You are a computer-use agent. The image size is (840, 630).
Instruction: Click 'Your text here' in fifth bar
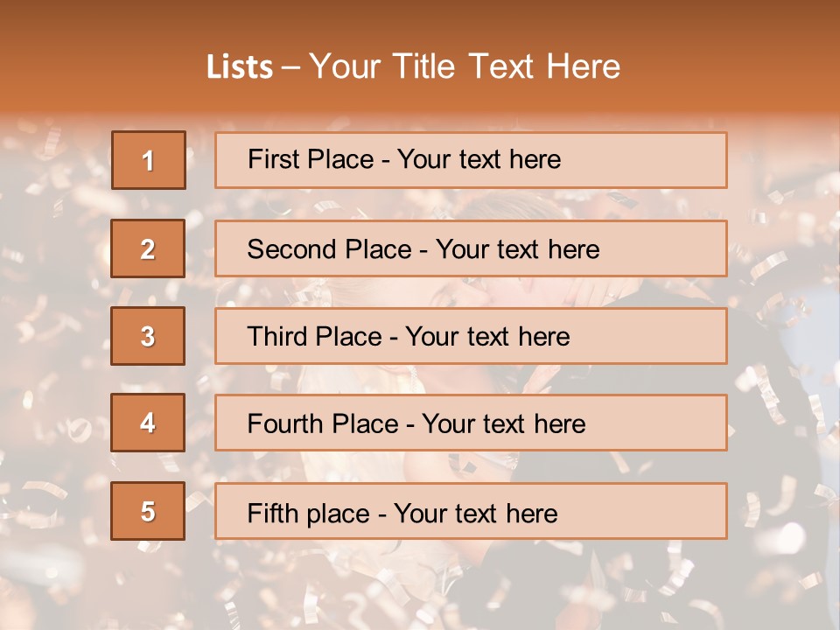click(475, 513)
